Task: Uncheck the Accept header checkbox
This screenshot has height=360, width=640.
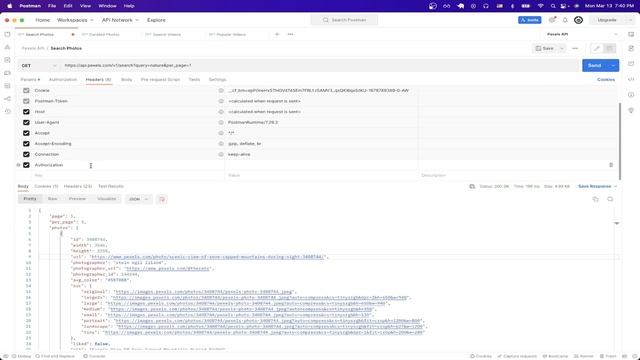Action: pyautogui.click(x=26, y=133)
